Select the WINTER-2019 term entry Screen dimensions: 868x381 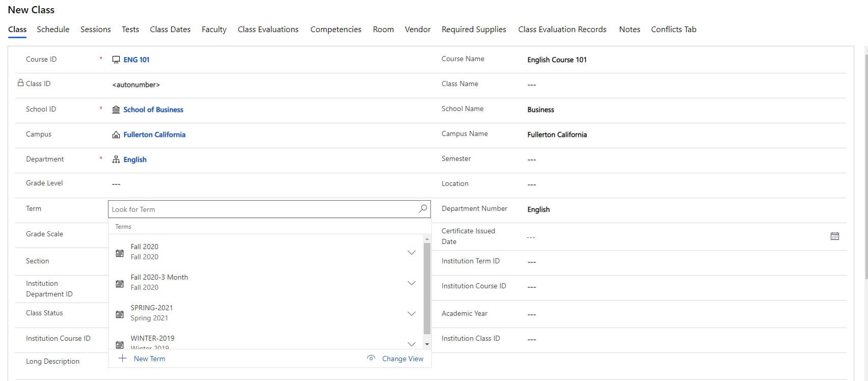(x=265, y=341)
